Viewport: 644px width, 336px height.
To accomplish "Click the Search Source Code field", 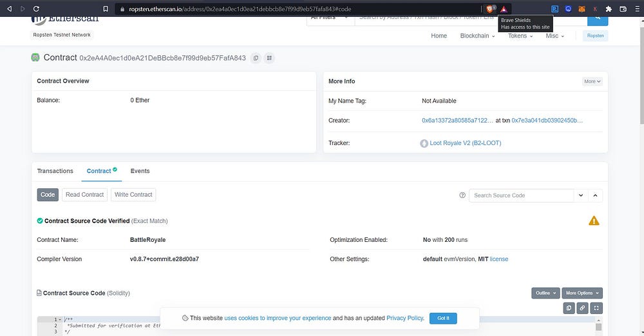I will [521, 195].
